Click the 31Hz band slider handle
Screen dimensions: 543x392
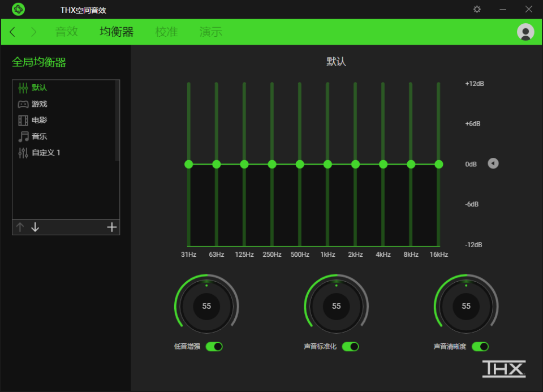(189, 165)
